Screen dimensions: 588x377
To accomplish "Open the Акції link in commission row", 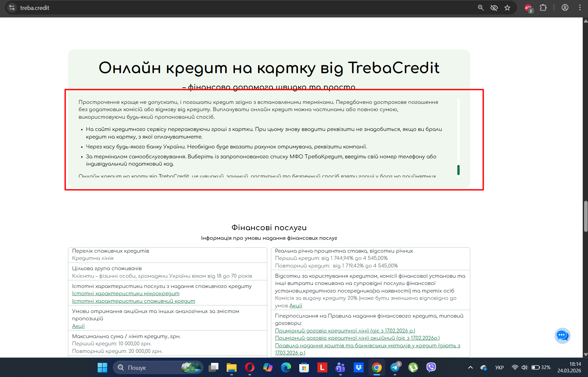I will (296, 306).
